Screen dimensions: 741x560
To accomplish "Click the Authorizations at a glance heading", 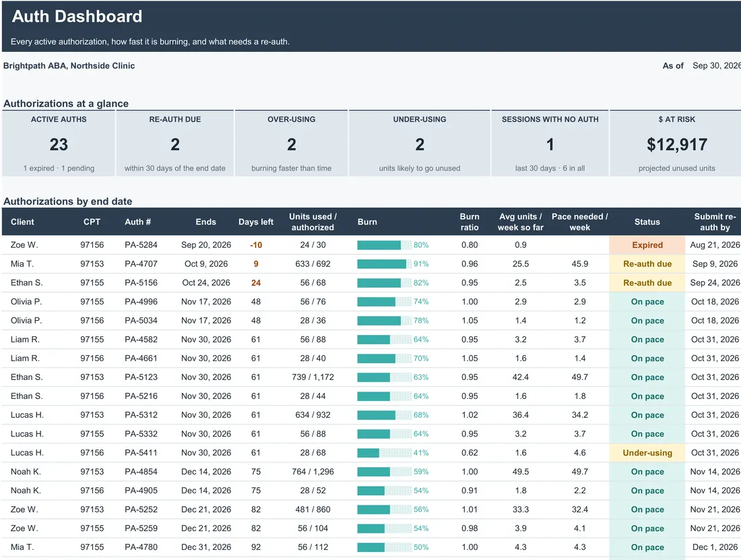I will tap(66, 104).
